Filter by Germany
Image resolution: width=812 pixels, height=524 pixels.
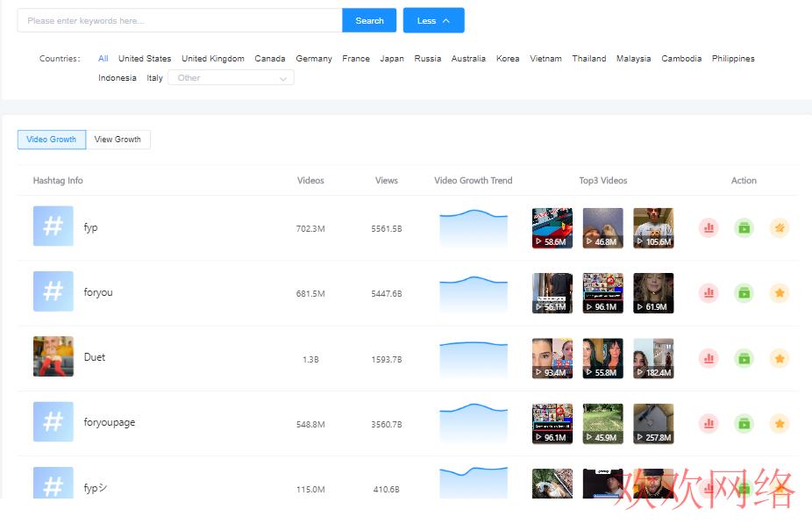[314, 59]
